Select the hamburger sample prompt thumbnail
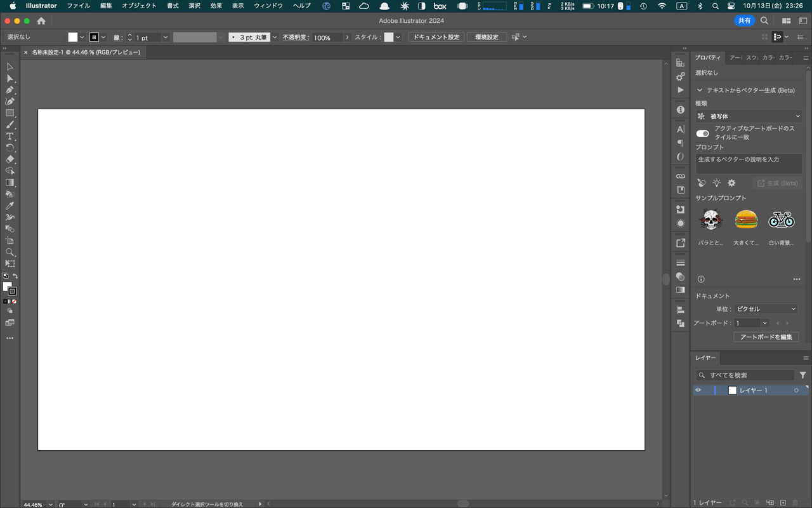Screen dimensions: 812x508 click(x=746, y=220)
